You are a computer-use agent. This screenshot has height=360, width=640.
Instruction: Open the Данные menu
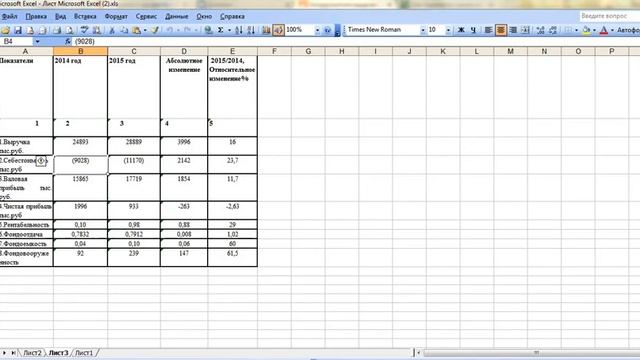(x=177, y=16)
